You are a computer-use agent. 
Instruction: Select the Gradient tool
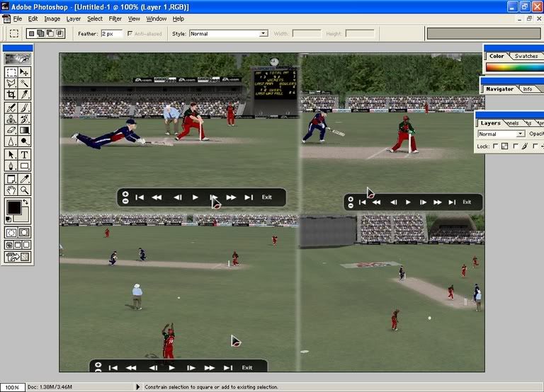point(24,130)
